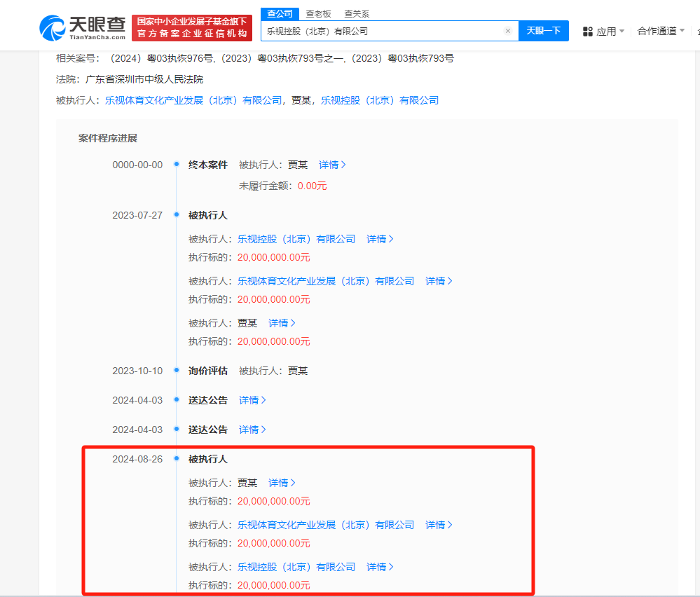The width and height of the screenshot is (700, 597).
Task: Click 贾某 link under 2024-08-26 entry
Action: tap(247, 483)
